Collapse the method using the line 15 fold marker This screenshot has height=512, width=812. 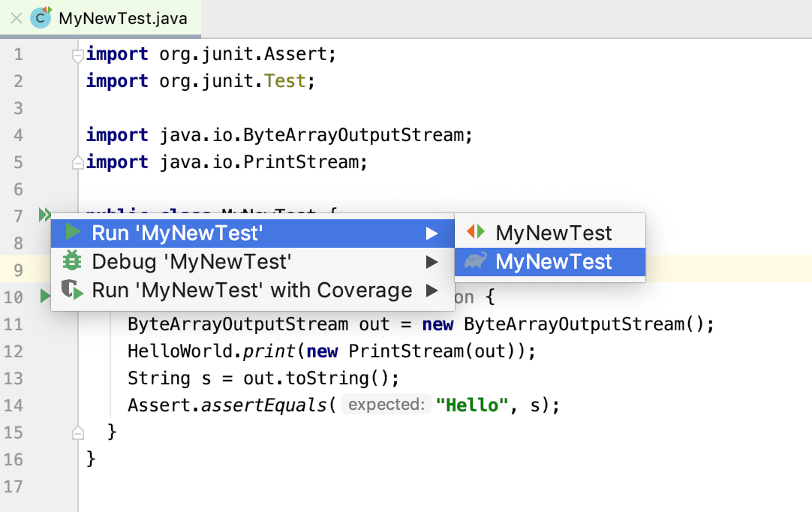pyautogui.click(x=77, y=432)
